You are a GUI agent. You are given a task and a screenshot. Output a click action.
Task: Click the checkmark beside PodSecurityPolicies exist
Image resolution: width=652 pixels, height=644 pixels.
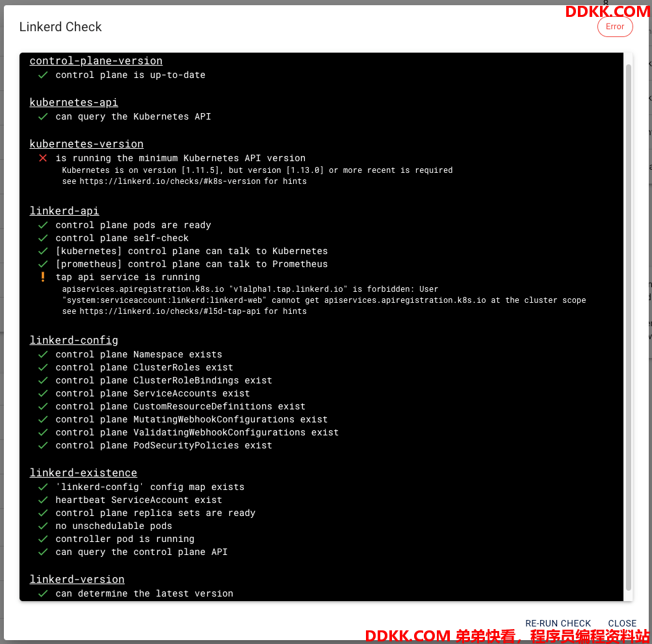[x=43, y=445]
